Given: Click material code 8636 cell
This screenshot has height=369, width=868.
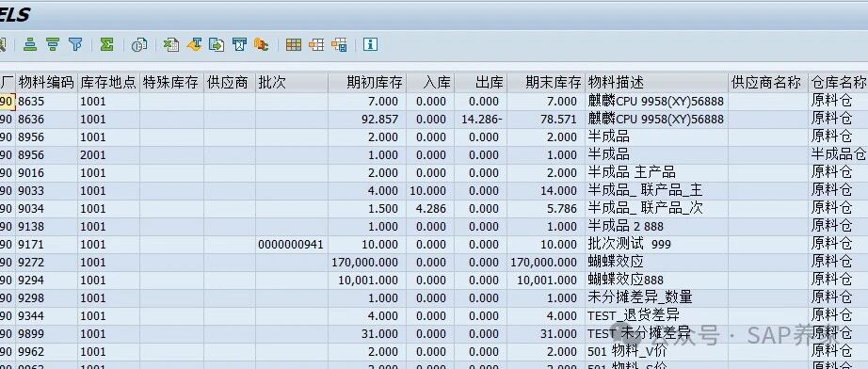Looking at the screenshot, I should [46, 120].
